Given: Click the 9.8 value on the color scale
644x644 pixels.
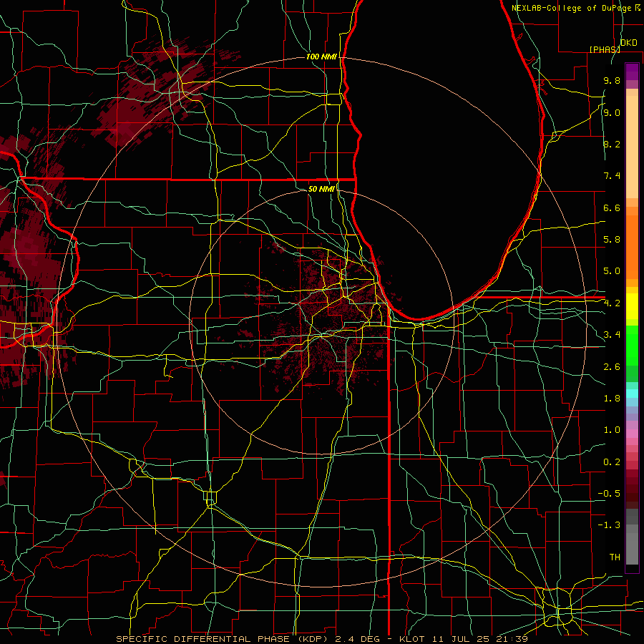Looking at the screenshot, I should click(612, 80).
